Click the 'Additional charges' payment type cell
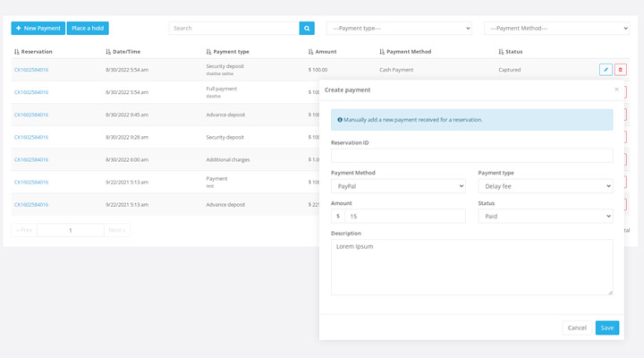This screenshot has width=644, height=358. pos(228,159)
